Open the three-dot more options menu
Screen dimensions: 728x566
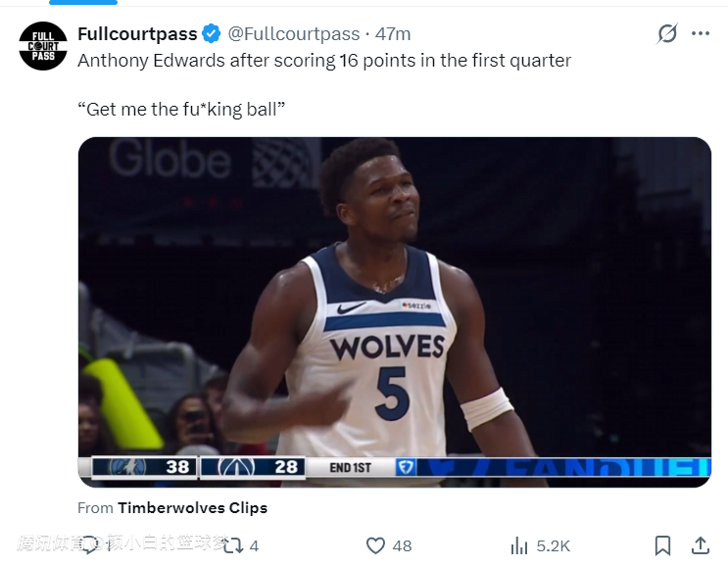pyautogui.click(x=700, y=34)
